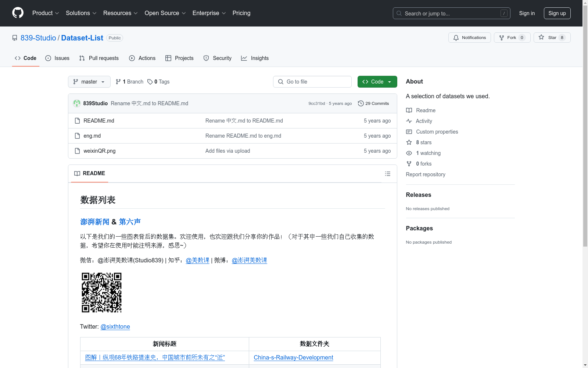This screenshot has height=368, width=588.
Task: Click the clock history icon near 29 Commits
Action: coord(361,103)
